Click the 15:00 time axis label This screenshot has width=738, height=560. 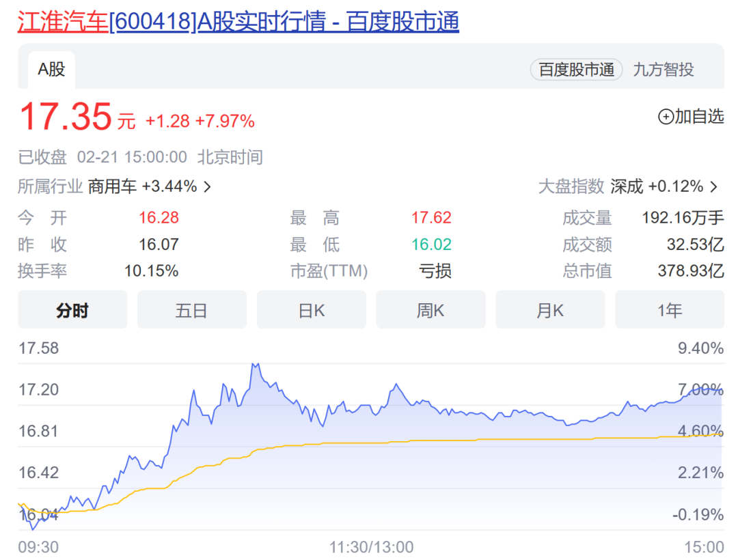point(704,547)
